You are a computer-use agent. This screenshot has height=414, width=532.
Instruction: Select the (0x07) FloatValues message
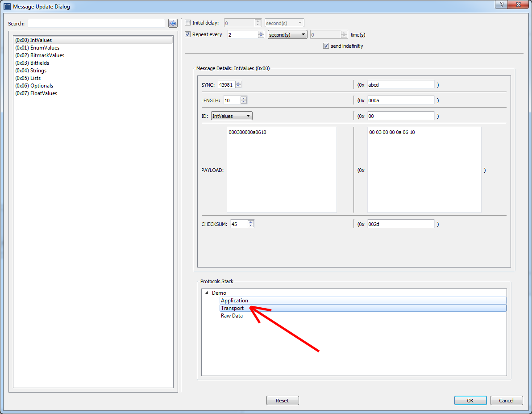(x=36, y=93)
